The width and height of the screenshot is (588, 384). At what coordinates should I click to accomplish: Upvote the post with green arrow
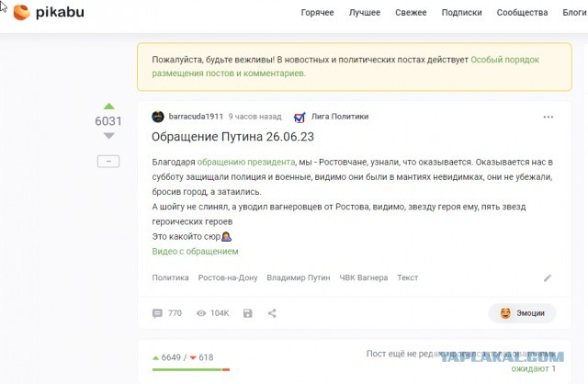(108, 107)
